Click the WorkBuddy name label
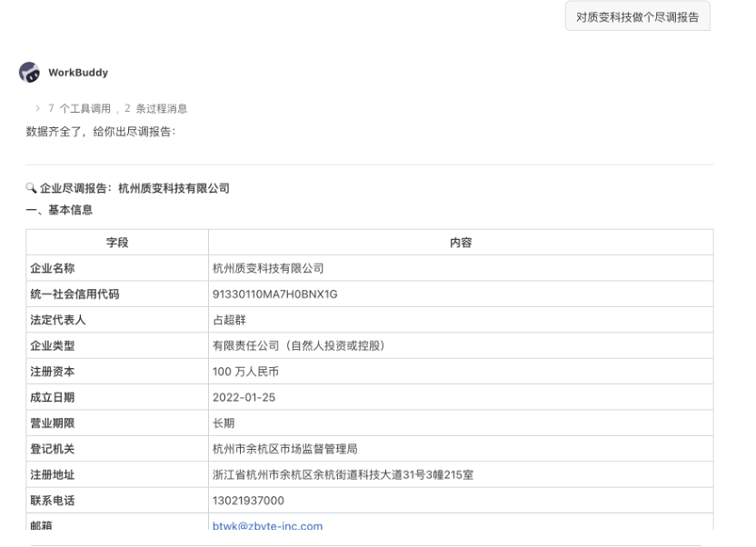 pos(78,73)
